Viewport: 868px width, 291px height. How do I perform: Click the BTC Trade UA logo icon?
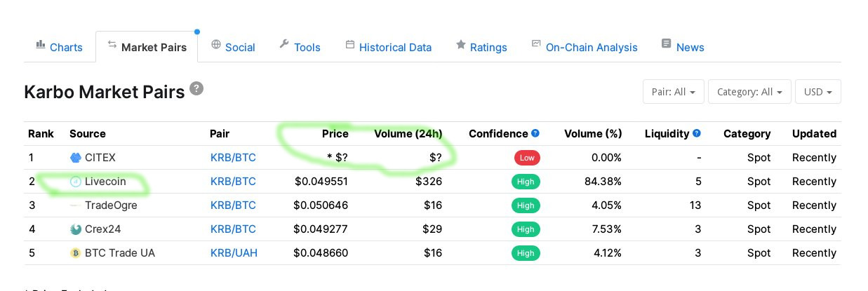click(x=76, y=253)
